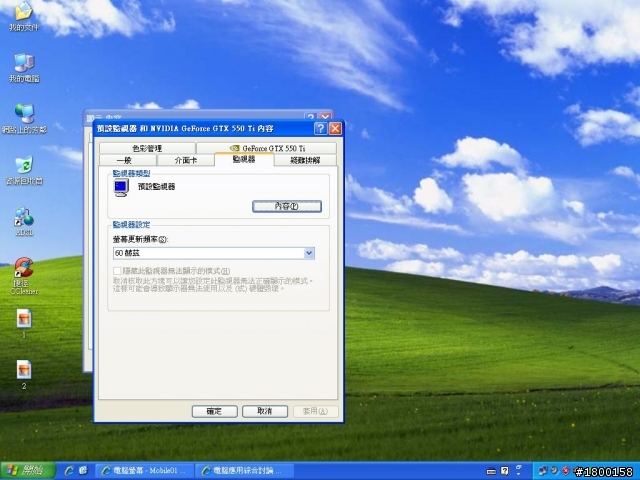Click the show desktop quick launch icon
The width and height of the screenshot is (640, 480).
point(83,471)
